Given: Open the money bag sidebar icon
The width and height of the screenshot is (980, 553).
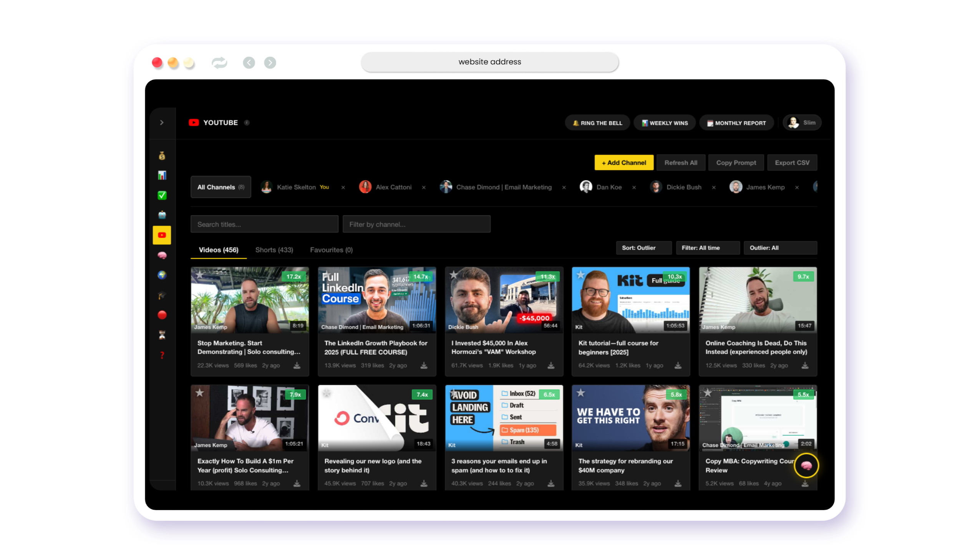Looking at the screenshot, I should pos(162,156).
